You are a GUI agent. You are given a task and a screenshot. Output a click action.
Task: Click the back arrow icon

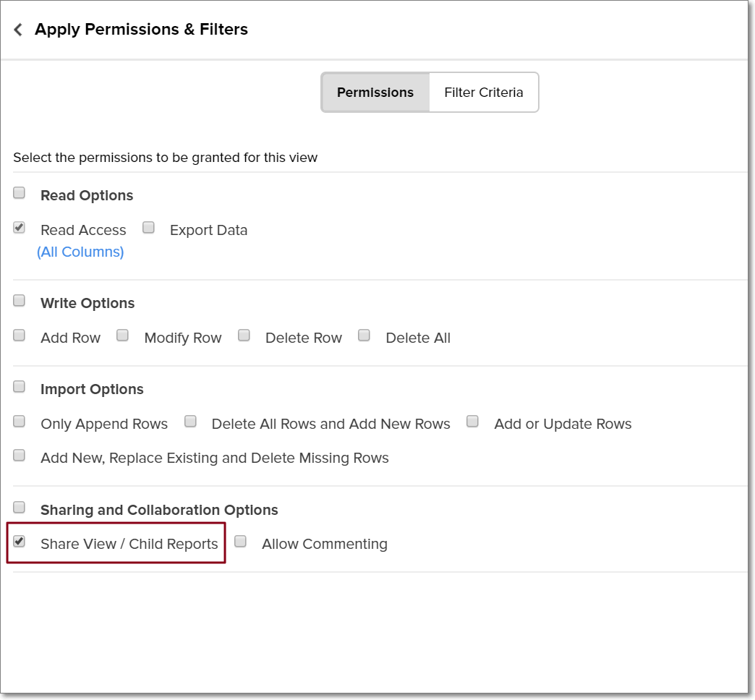click(18, 30)
